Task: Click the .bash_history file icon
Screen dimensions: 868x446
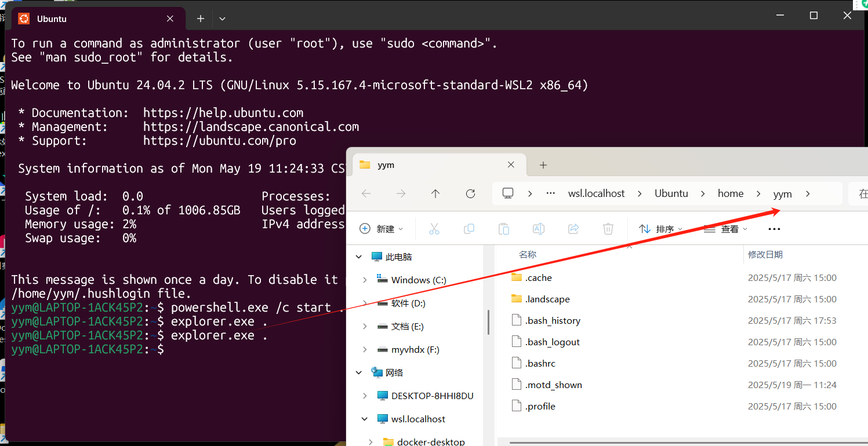Action: pyautogui.click(x=517, y=320)
